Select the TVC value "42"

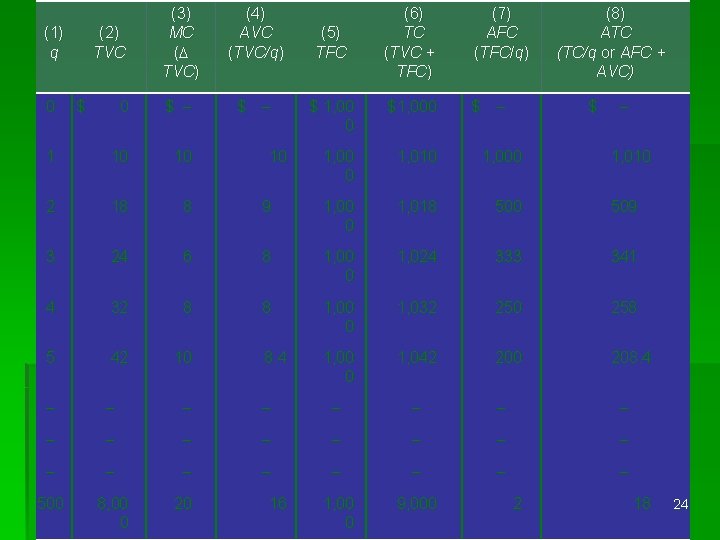tap(120, 357)
